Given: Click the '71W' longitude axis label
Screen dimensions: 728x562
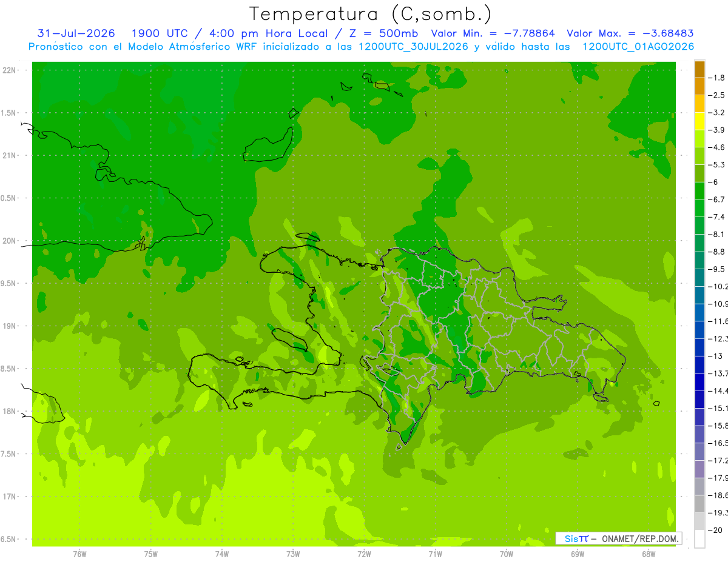Looking at the screenshot, I should pyautogui.click(x=435, y=554).
